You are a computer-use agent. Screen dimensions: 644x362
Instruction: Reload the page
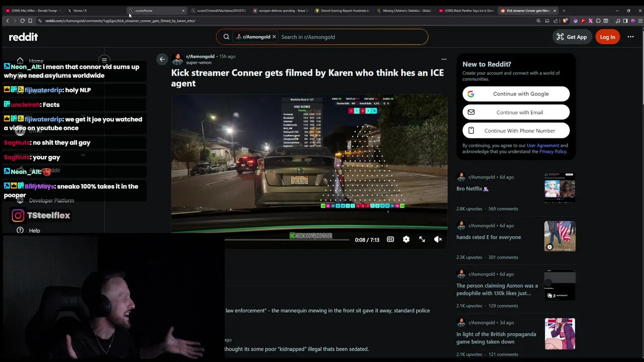tap(23, 21)
